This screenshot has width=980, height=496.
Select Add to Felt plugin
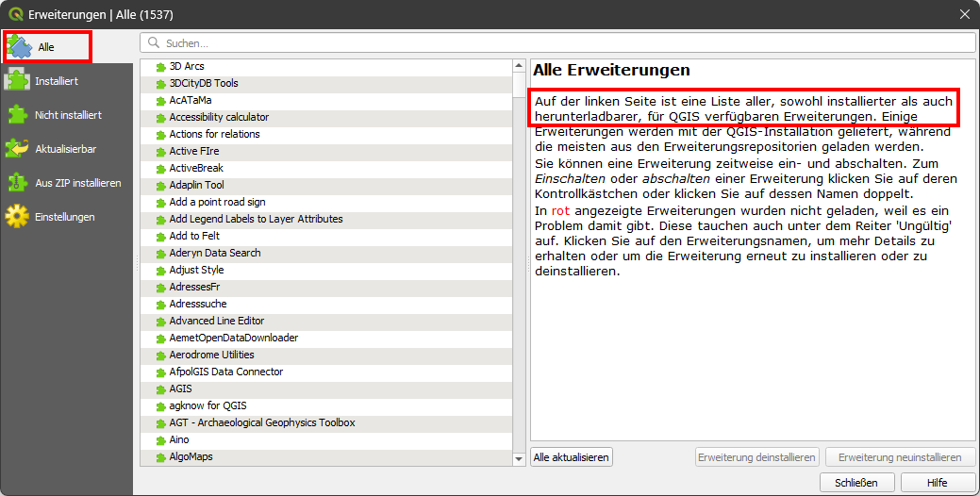(326, 236)
